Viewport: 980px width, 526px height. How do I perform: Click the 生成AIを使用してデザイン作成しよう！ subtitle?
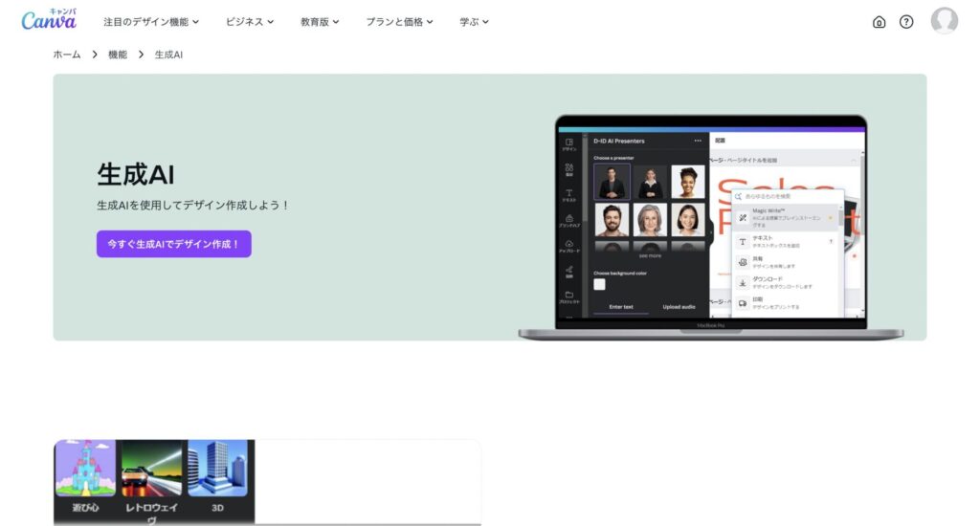(x=193, y=205)
